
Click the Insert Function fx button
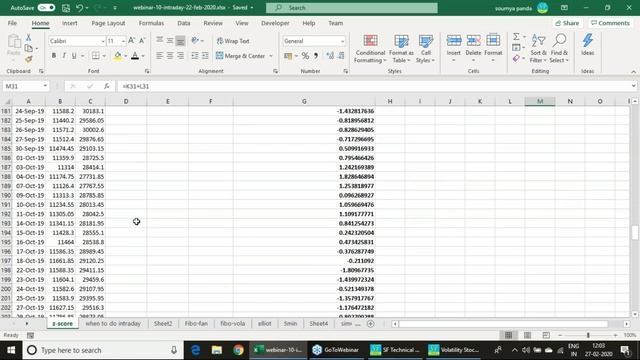coord(107,86)
